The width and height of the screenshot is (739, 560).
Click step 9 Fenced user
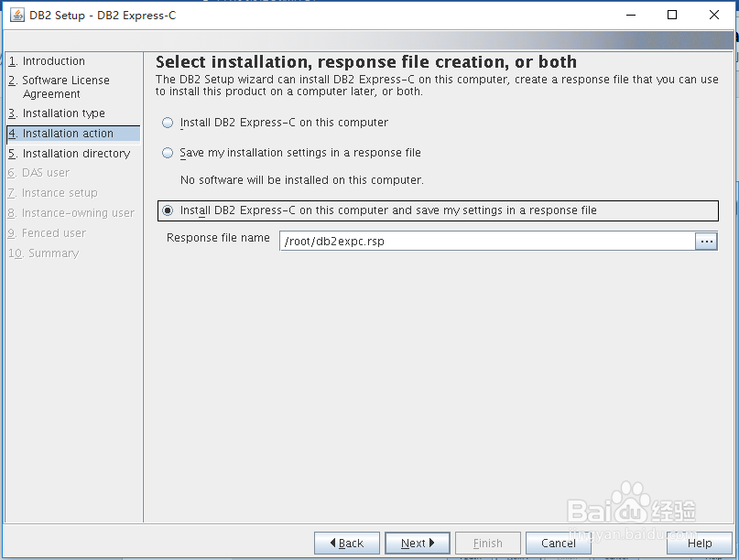[47, 233]
